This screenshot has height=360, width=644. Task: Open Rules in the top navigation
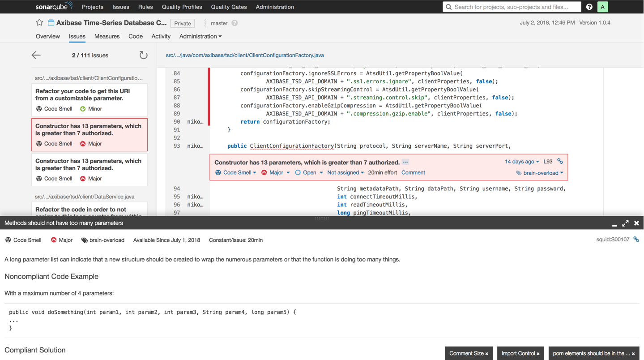pos(145,7)
